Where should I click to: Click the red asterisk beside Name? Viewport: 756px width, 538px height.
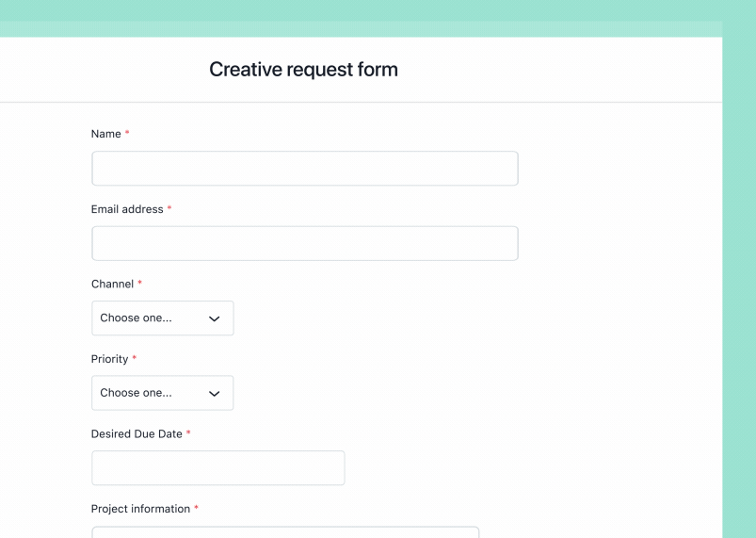pyautogui.click(x=127, y=132)
